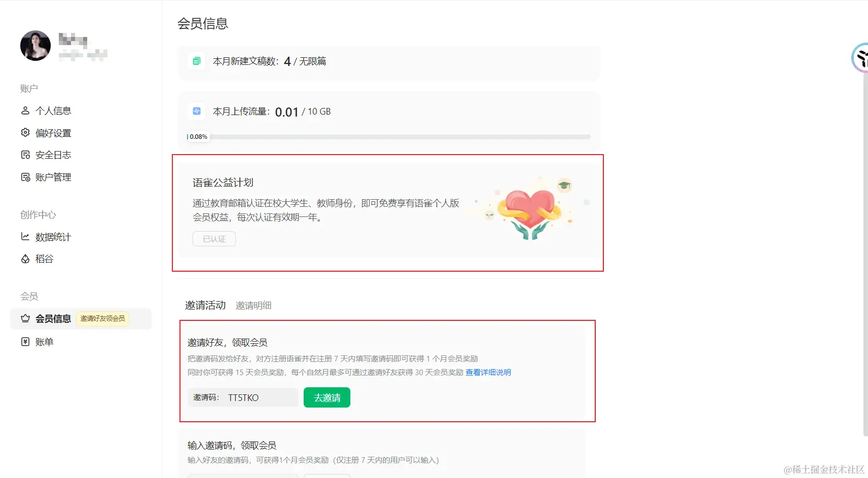Click the 0.08% progress label
This screenshot has width=868, height=478.
click(x=198, y=137)
